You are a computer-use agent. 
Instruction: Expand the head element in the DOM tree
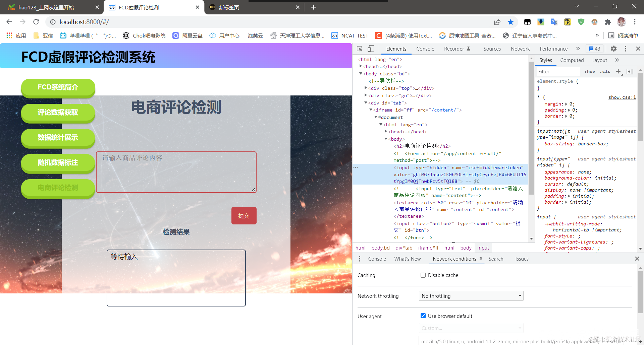pyautogui.click(x=361, y=66)
